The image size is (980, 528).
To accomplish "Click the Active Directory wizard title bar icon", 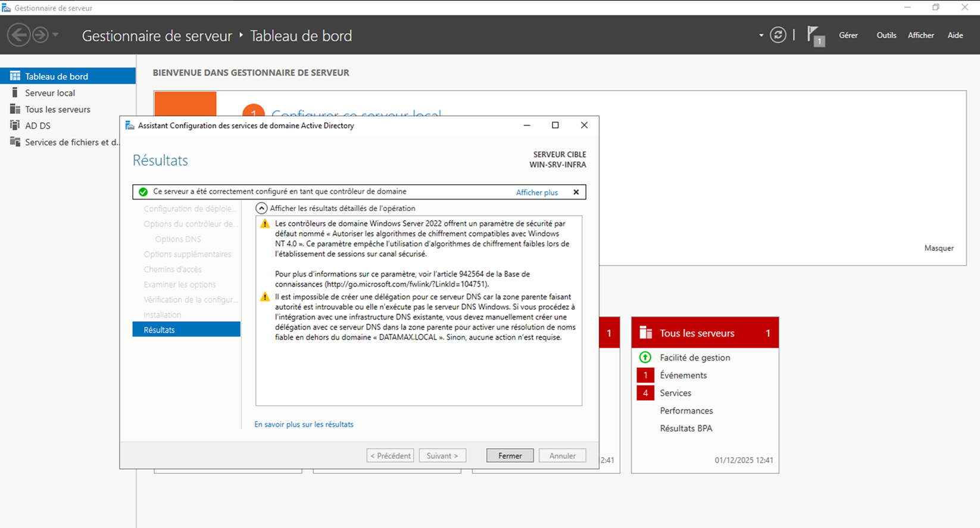I will click(130, 125).
